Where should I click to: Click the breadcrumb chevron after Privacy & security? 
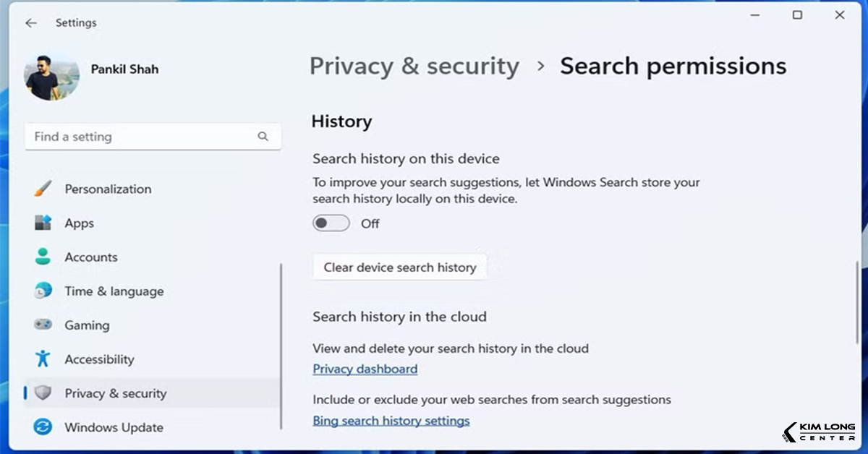pos(540,67)
